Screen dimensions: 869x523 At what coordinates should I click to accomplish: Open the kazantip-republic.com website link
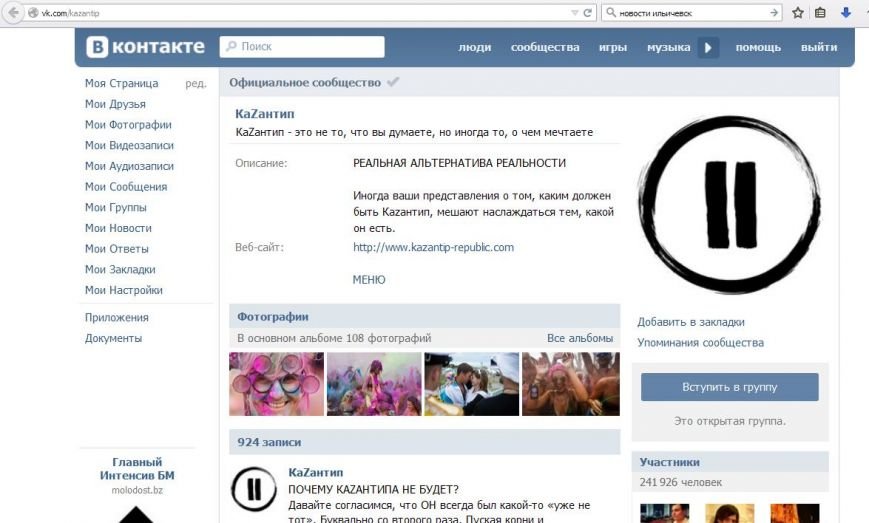click(x=433, y=247)
